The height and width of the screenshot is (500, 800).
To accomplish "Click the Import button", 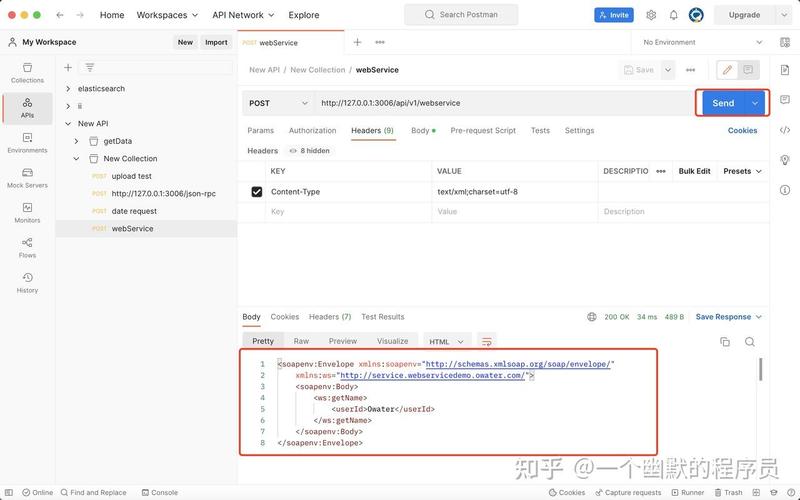I will (x=216, y=42).
